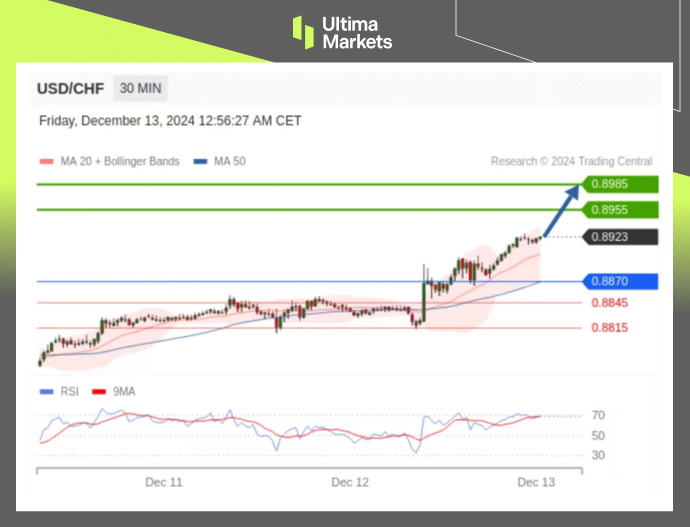The width and height of the screenshot is (690, 527).
Task: Click the Dec 11 date axis label
Action: point(163,482)
